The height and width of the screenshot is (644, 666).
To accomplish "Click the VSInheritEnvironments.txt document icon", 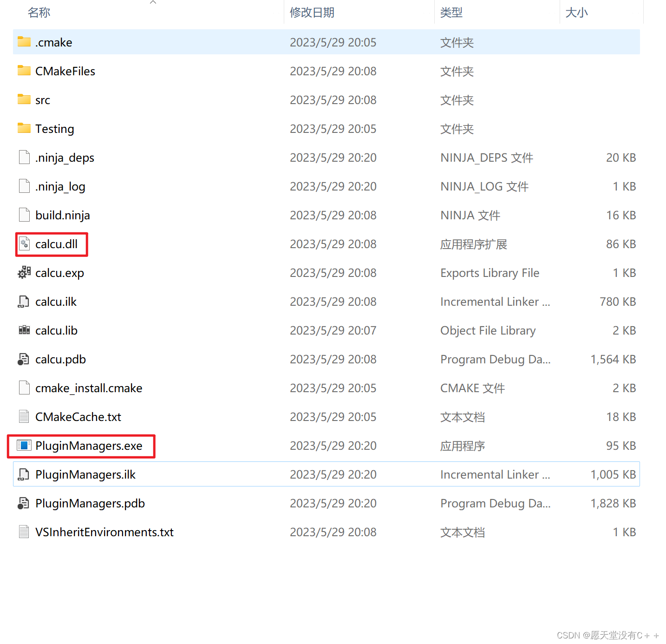I will coord(24,532).
